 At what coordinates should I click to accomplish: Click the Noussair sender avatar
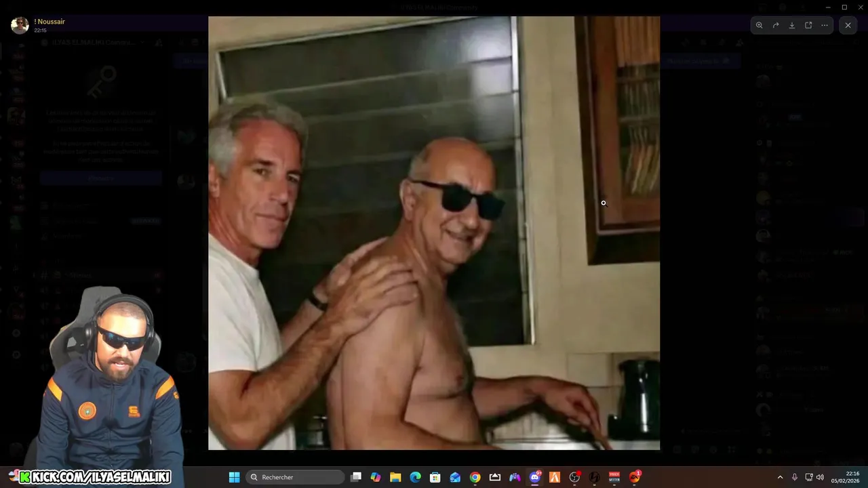(20, 25)
